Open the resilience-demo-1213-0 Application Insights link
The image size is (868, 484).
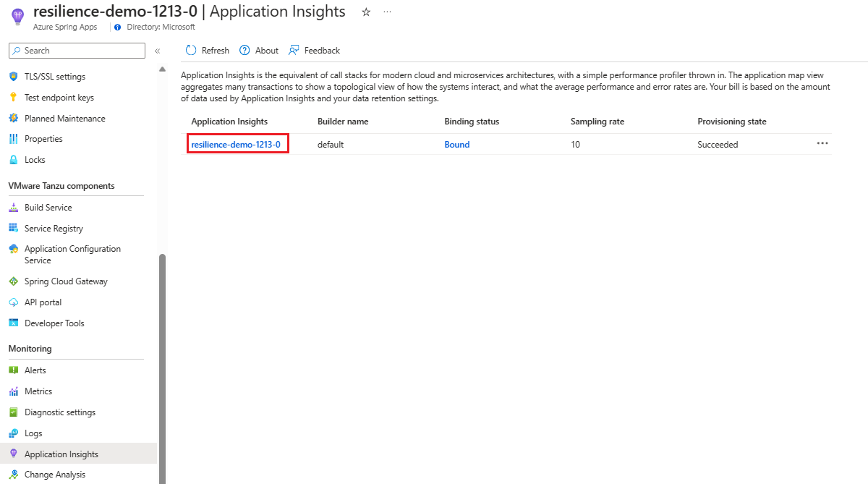236,145
